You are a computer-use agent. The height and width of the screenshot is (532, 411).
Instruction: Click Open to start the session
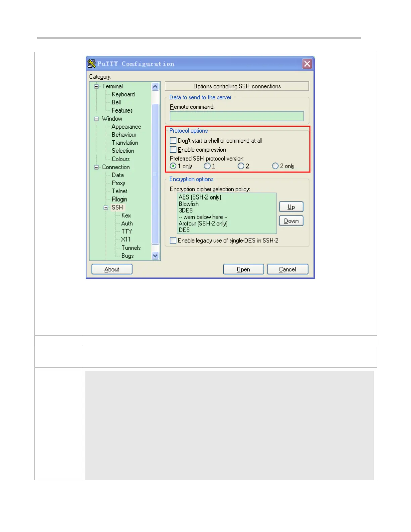(x=243, y=269)
